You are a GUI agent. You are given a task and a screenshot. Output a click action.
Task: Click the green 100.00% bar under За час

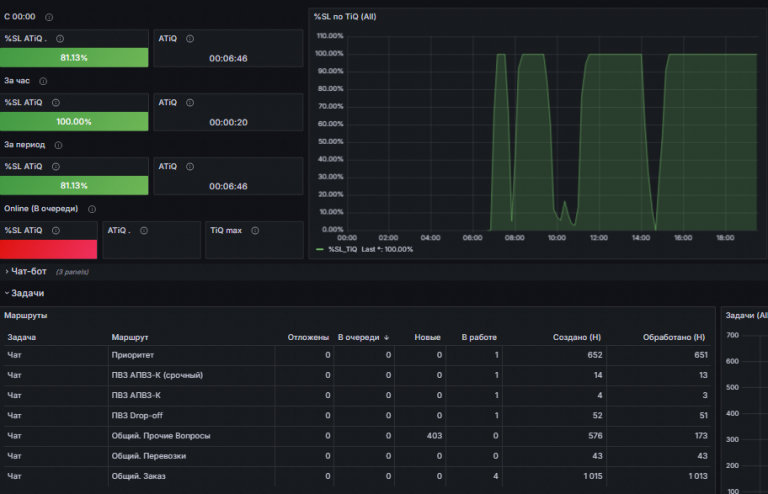[x=74, y=121]
